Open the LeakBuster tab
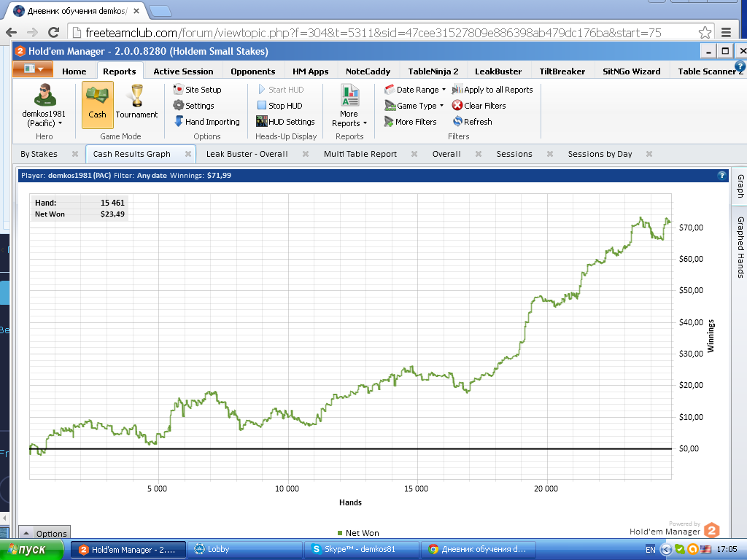The height and width of the screenshot is (560, 747). pos(498,71)
